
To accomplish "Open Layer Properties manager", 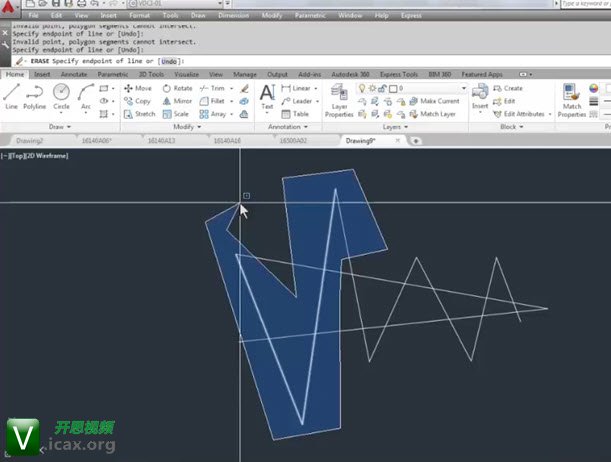I will (x=339, y=101).
